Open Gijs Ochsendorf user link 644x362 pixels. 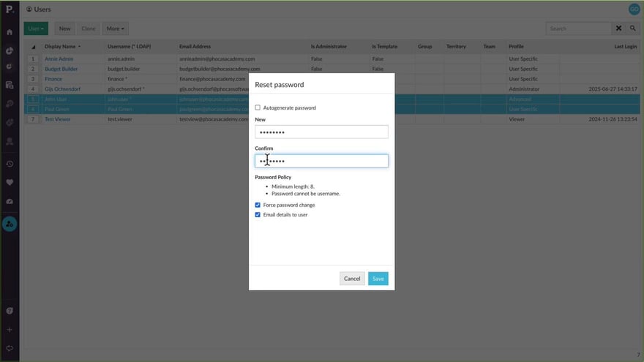click(x=62, y=89)
